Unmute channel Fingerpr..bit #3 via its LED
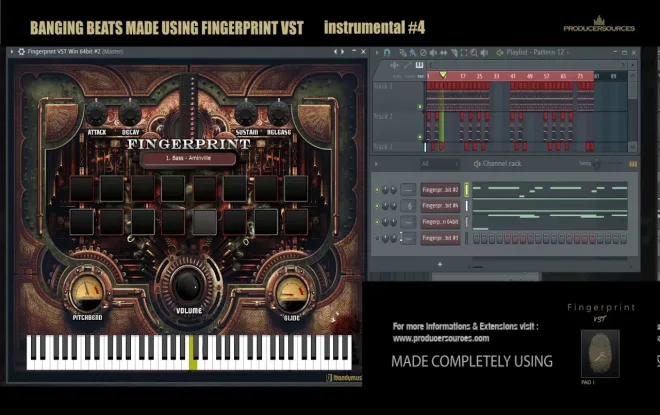660x415 pixels. click(377, 238)
